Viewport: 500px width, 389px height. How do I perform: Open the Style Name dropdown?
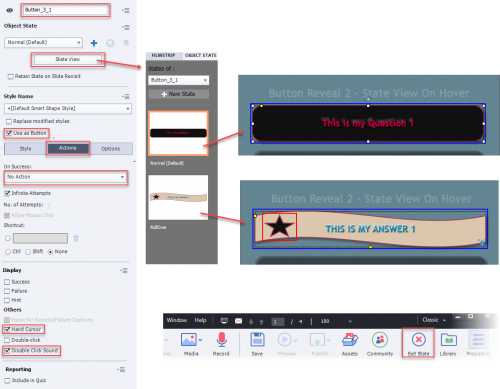coord(68,108)
